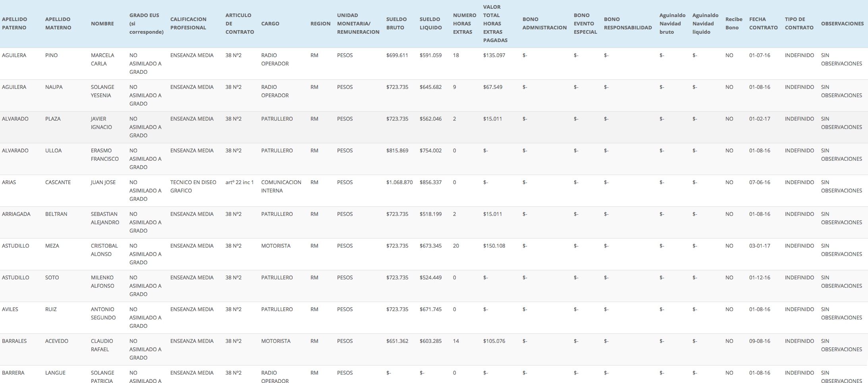Click the VALOR TOTAL HORAS EXTRAS PAGADAS header
The image size is (868, 383).
click(495, 23)
